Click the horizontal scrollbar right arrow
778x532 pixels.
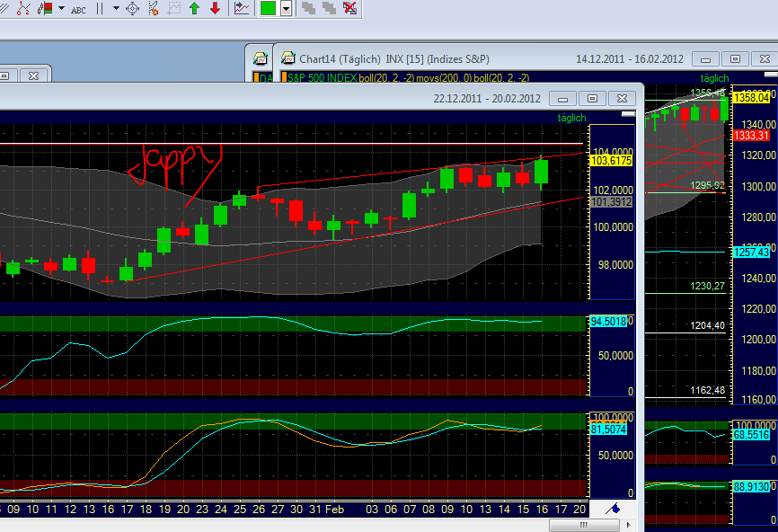pos(629,524)
